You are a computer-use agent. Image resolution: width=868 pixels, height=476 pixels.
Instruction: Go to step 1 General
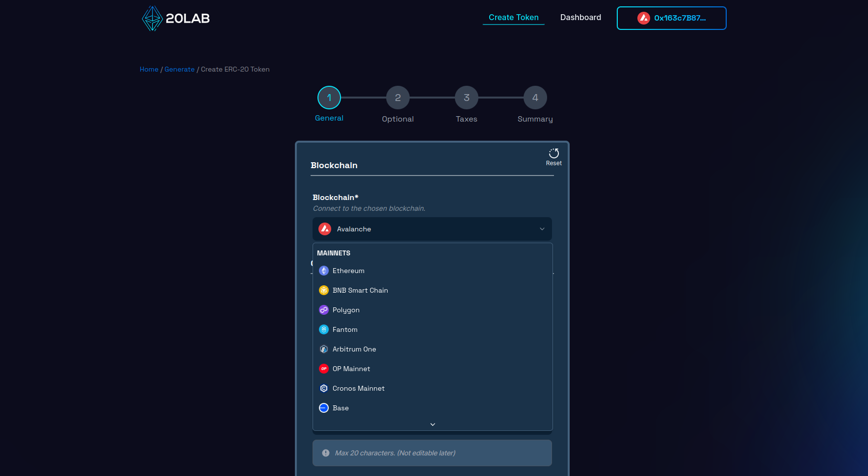click(x=329, y=98)
